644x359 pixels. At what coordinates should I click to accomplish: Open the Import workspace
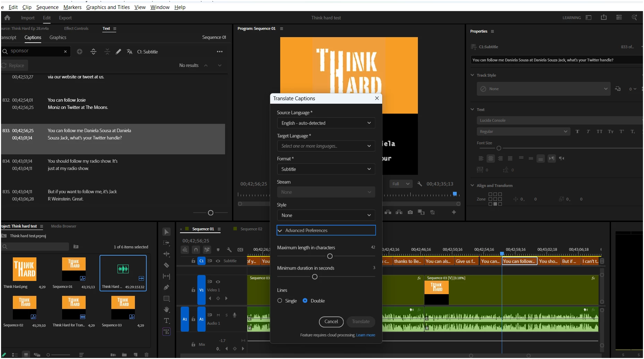tap(28, 18)
